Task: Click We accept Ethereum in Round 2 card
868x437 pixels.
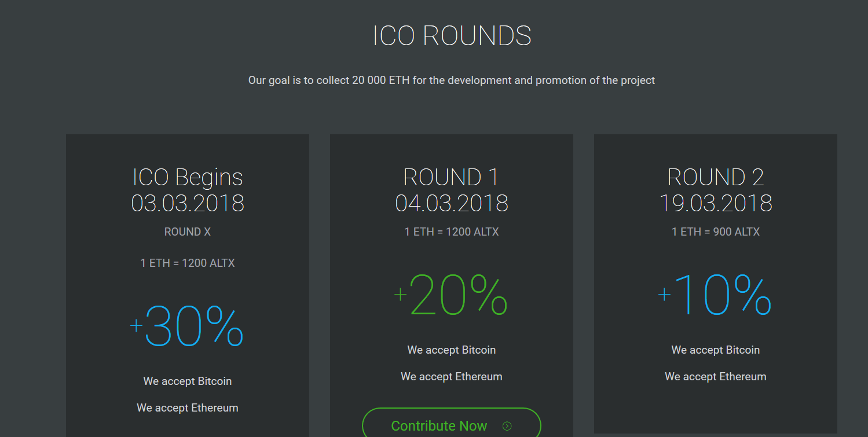Action: [716, 377]
